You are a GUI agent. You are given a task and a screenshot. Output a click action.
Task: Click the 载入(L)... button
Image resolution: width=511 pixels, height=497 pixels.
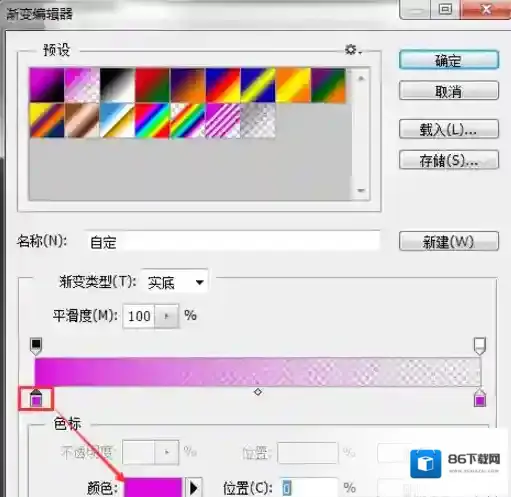coord(449,129)
